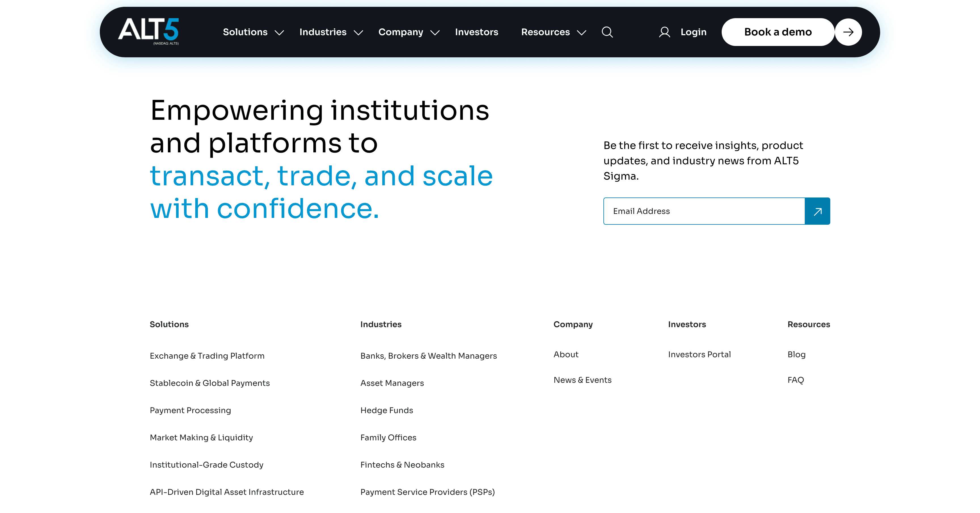
Task: Open the Hedge Funds footer link
Action: click(x=386, y=410)
